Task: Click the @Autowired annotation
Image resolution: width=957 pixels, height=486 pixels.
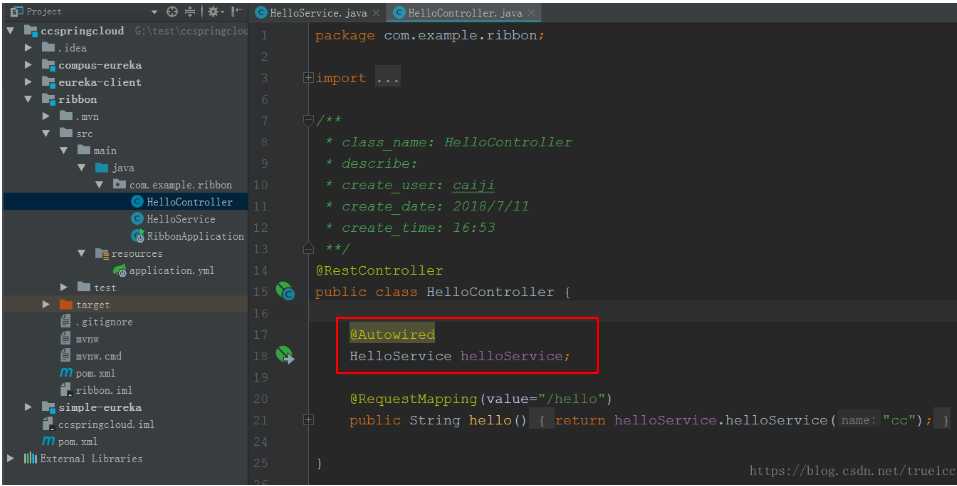Action: pyautogui.click(x=392, y=334)
